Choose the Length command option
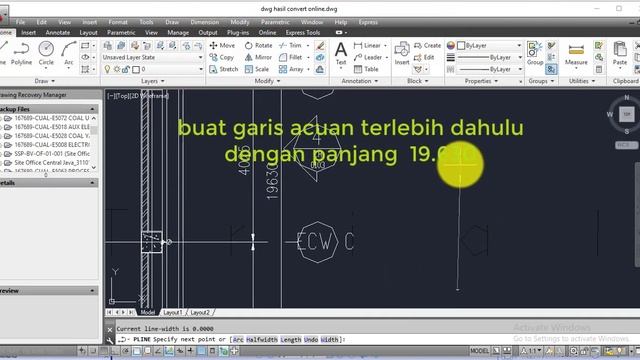The image size is (640, 360). click(291, 340)
